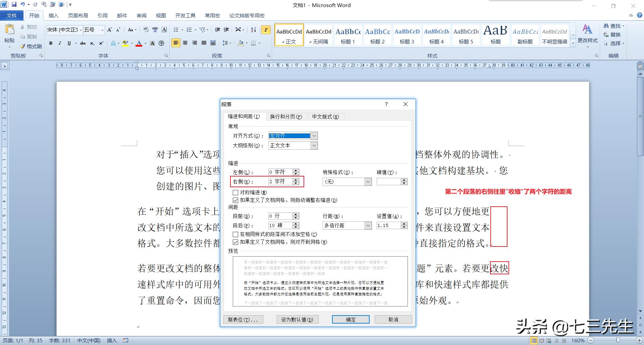
Task: Open 查找 find in the editing group
Action: coord(612,26)
